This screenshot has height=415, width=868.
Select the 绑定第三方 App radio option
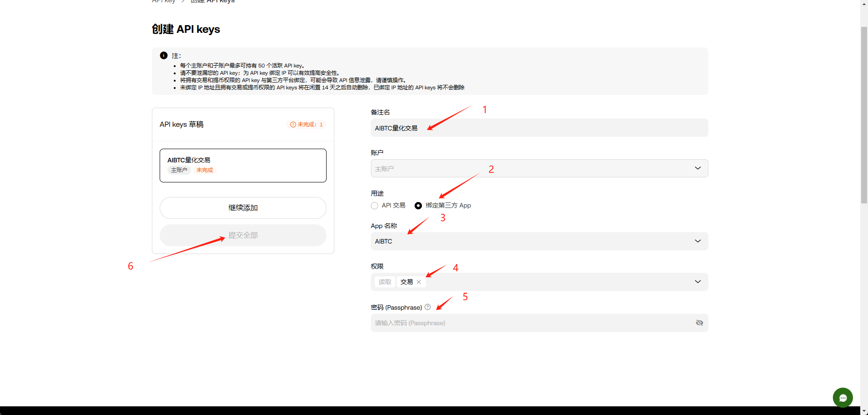418,206
